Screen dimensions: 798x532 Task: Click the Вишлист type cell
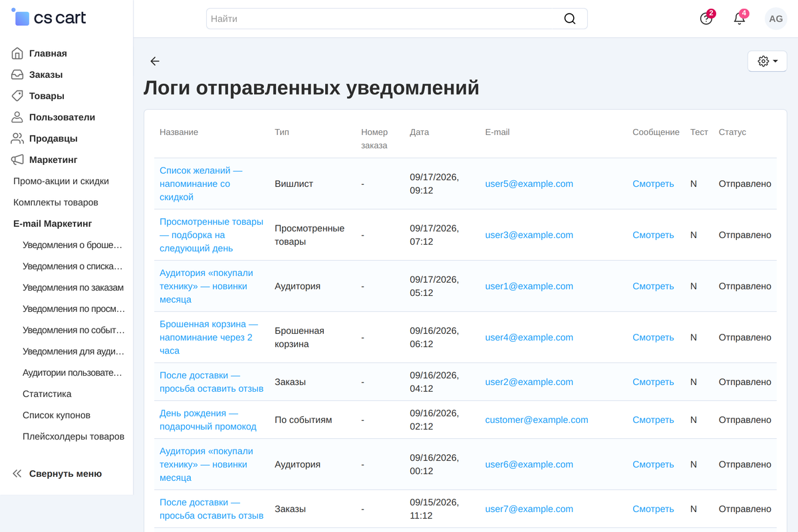tap(294, 184)
